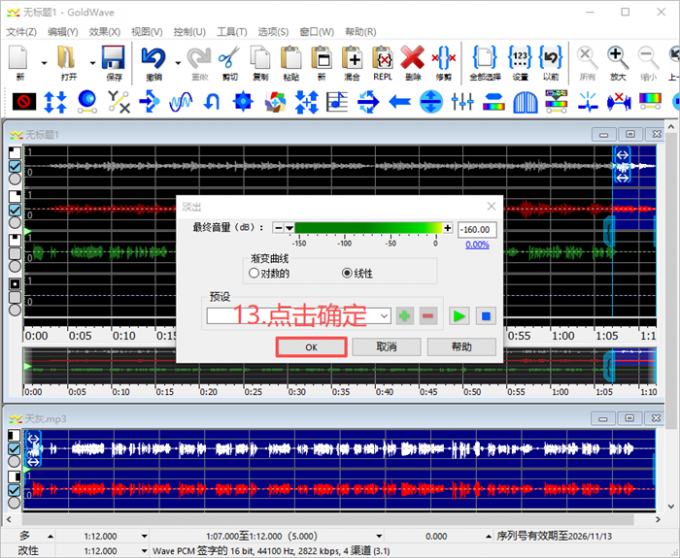The width and height of the screenshot is (680, 558).
Task: Open the 视图(V) menu
Action: click(x=147, y=32)
